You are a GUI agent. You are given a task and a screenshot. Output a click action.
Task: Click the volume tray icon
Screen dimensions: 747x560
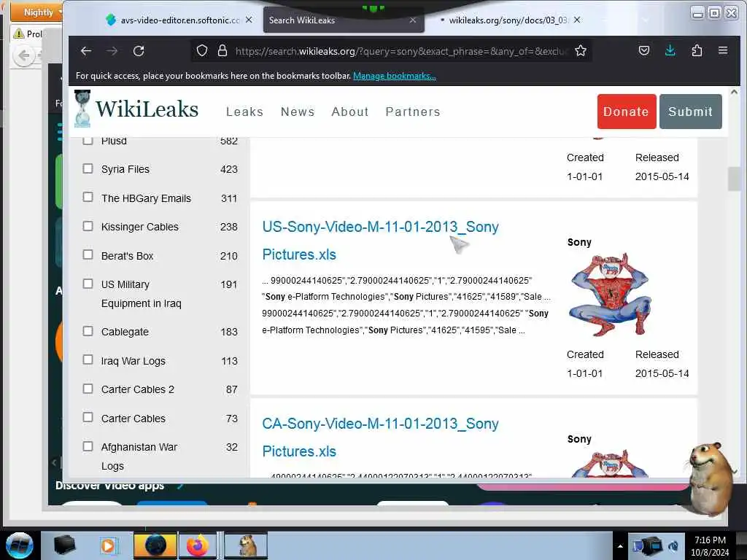tap(673, 546)
